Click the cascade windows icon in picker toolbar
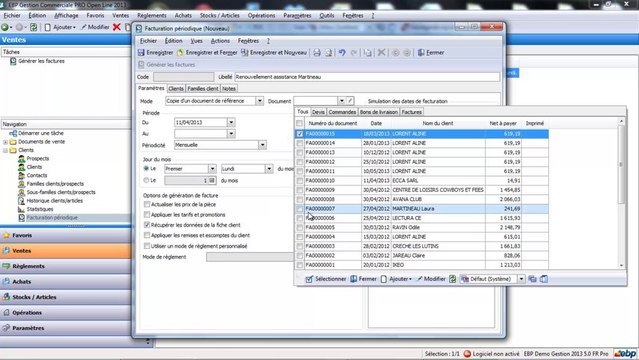639x360 pixels. (532, 279)
